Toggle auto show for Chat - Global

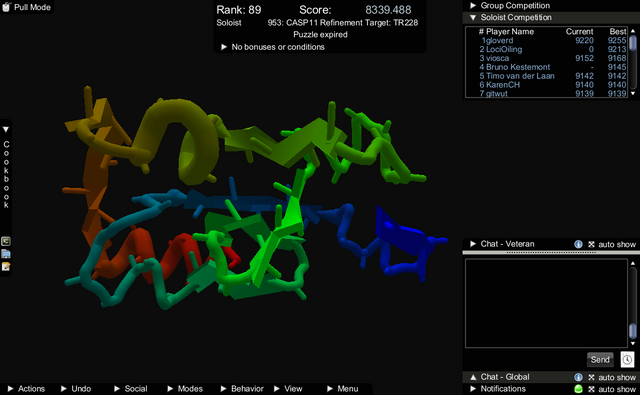point(591,377)
